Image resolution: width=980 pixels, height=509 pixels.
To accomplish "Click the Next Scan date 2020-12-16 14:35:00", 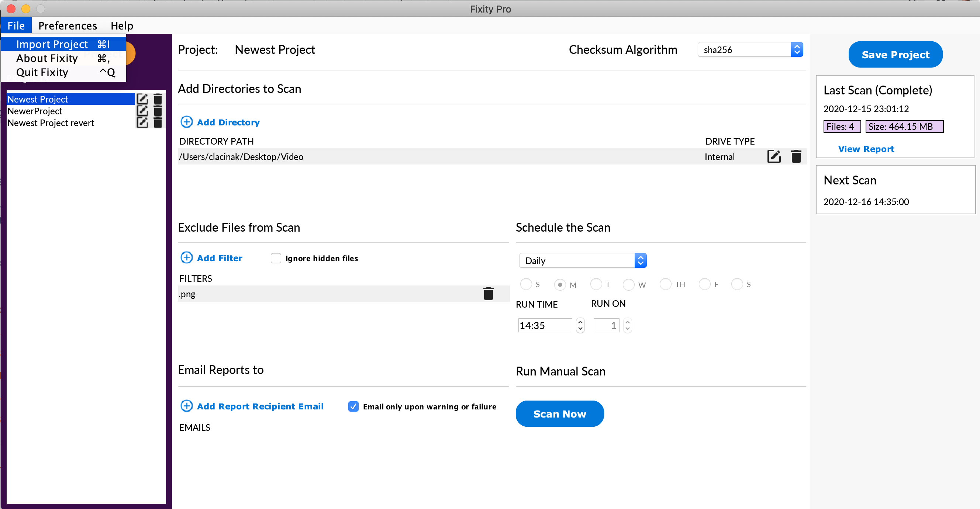I will pos(866,201).
